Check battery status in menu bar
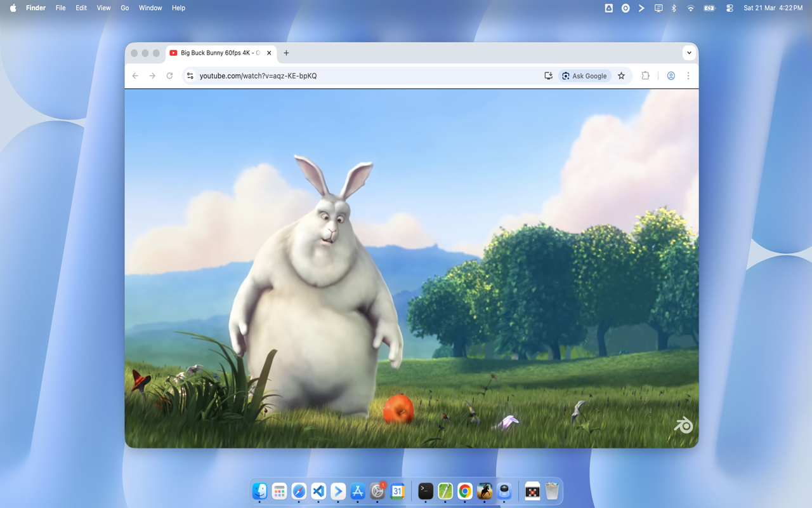The image size is (812, 508). pos(710,8)
